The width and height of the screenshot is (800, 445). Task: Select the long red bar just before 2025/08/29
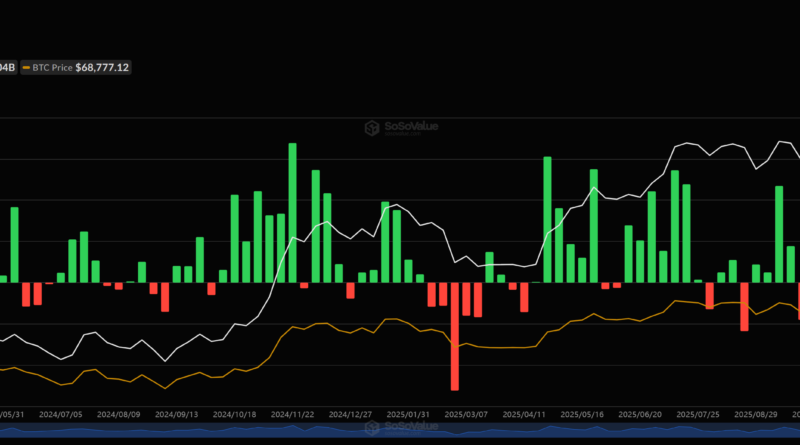click(744, 306)
